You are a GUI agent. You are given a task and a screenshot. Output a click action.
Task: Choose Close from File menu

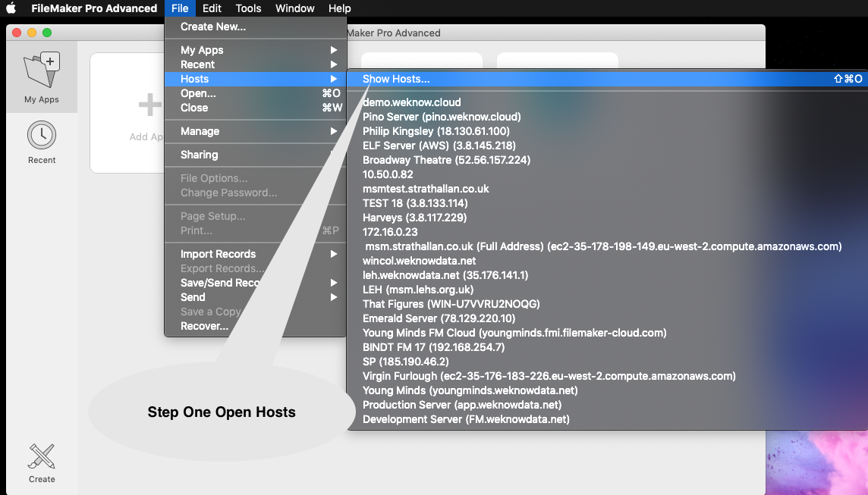[256, 108]
